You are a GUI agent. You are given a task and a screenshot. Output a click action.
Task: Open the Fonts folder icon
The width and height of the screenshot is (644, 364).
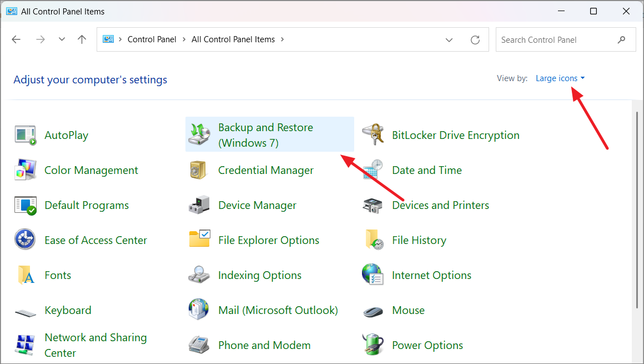pos(26,275)
